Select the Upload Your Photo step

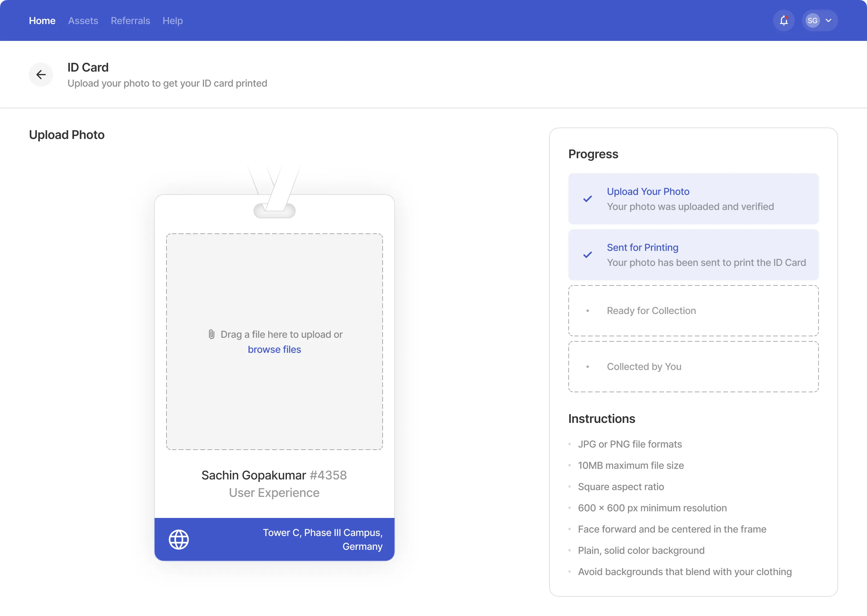pyautogui.click(x=693, y=199)
